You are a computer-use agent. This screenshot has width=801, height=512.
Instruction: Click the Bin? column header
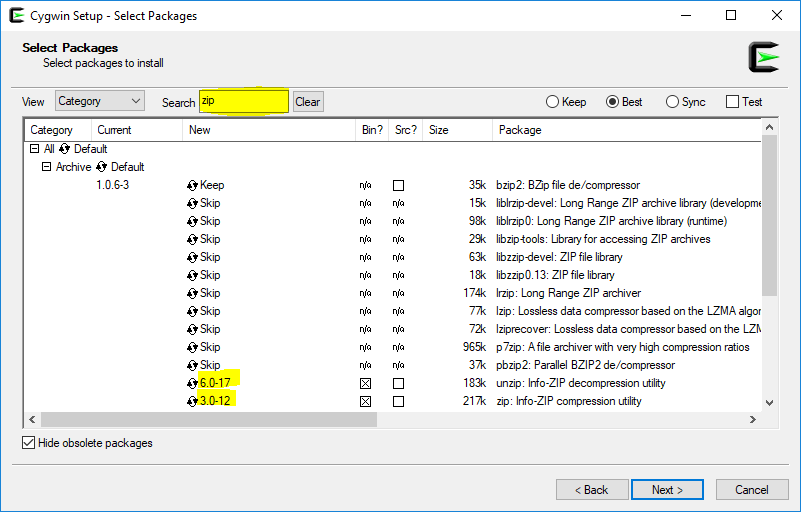point(372,130)
